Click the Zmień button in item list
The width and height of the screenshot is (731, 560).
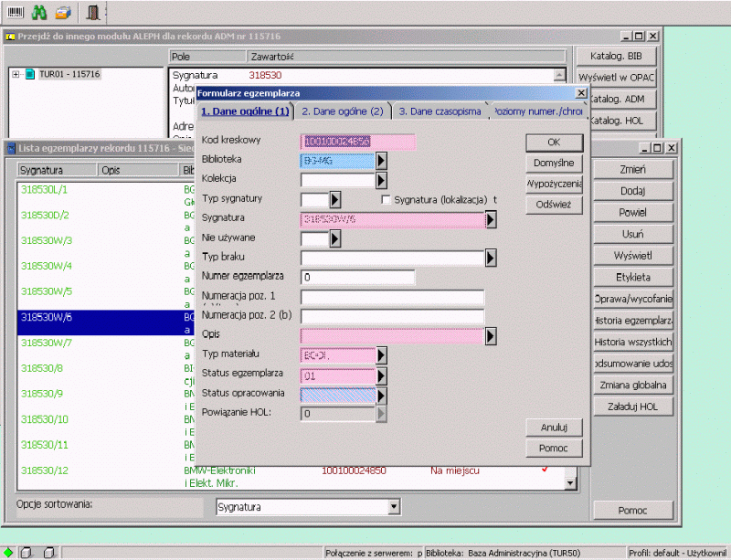[x=632, y=169]
